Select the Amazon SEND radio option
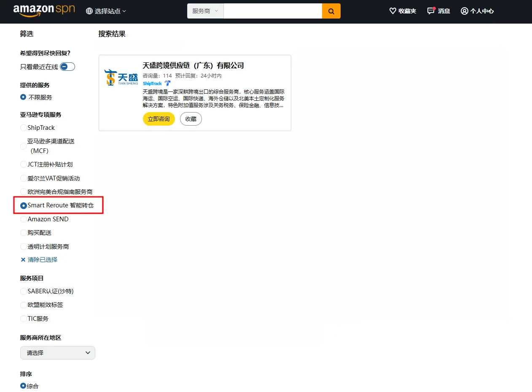This screenshot has height=392, width=532. [23, 219]
